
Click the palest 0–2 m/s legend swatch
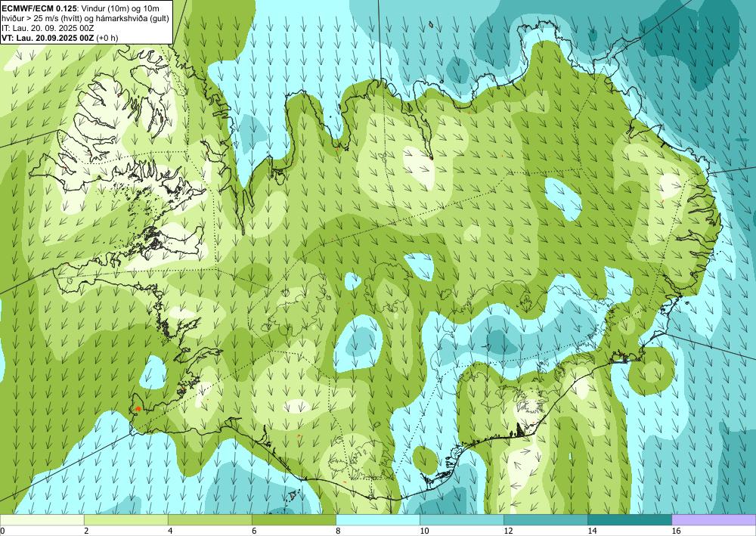(x=42, y=519)
